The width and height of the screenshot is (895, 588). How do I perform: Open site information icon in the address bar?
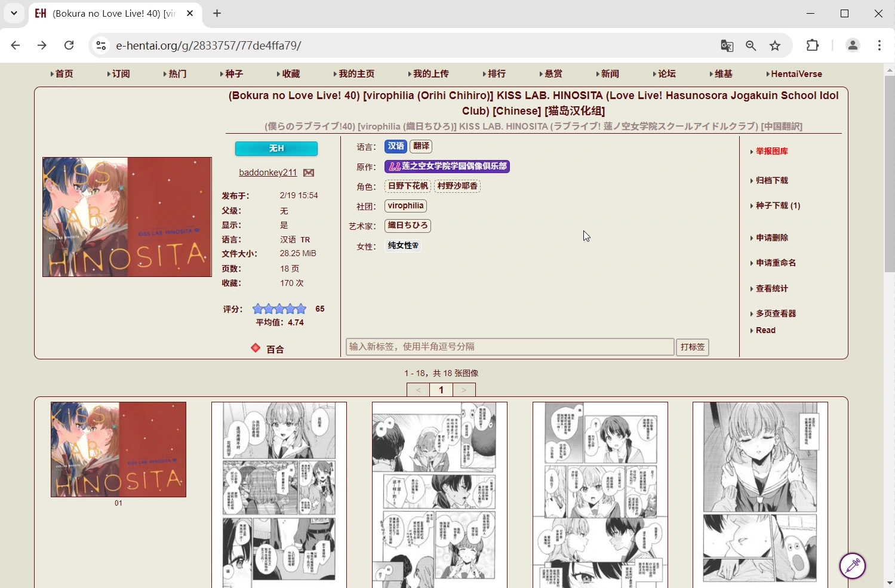[100, 45]
